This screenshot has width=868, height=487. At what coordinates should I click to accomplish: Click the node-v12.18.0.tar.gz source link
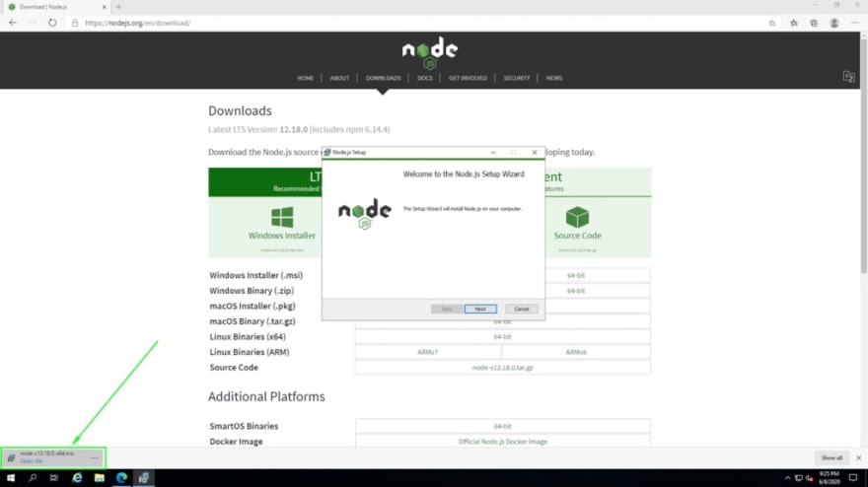502,367
